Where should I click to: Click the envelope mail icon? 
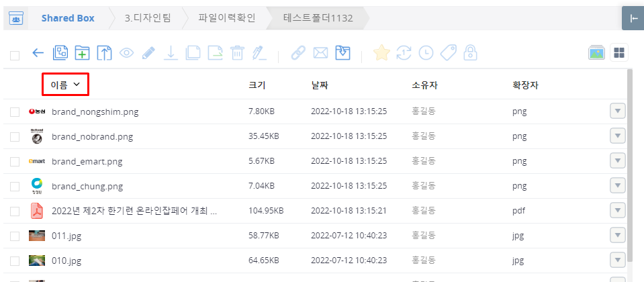pos(320,53)
